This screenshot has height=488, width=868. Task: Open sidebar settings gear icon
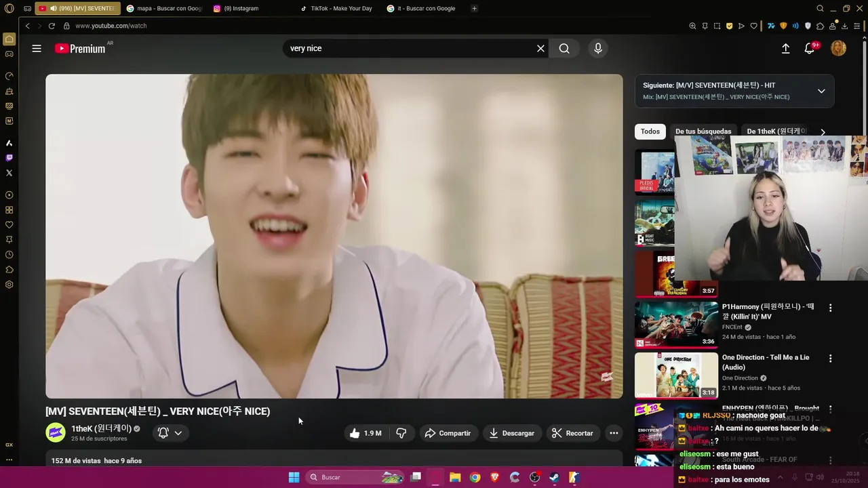click(x=9, y=285)
